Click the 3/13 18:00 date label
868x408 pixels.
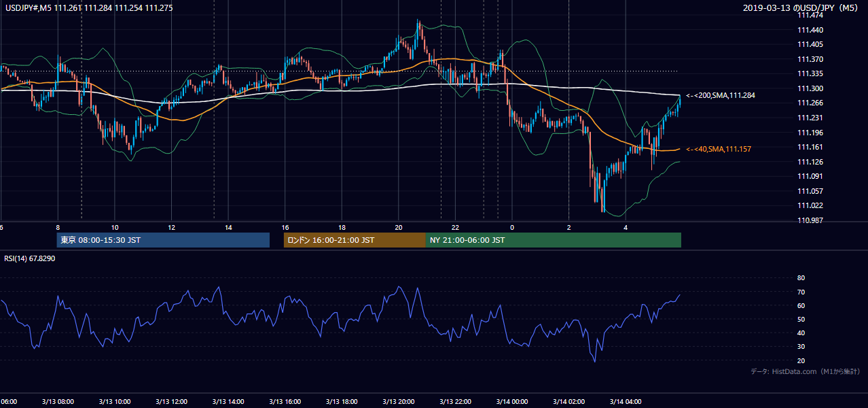click(x=342, y=401)
